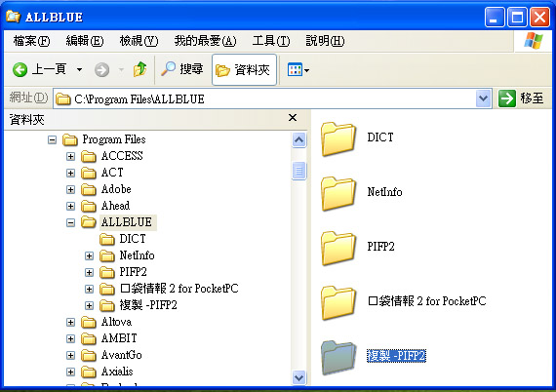Expand the NetInfo tree node
The image size is (556, 392).
pyautogui.click(x=89, y=255)
